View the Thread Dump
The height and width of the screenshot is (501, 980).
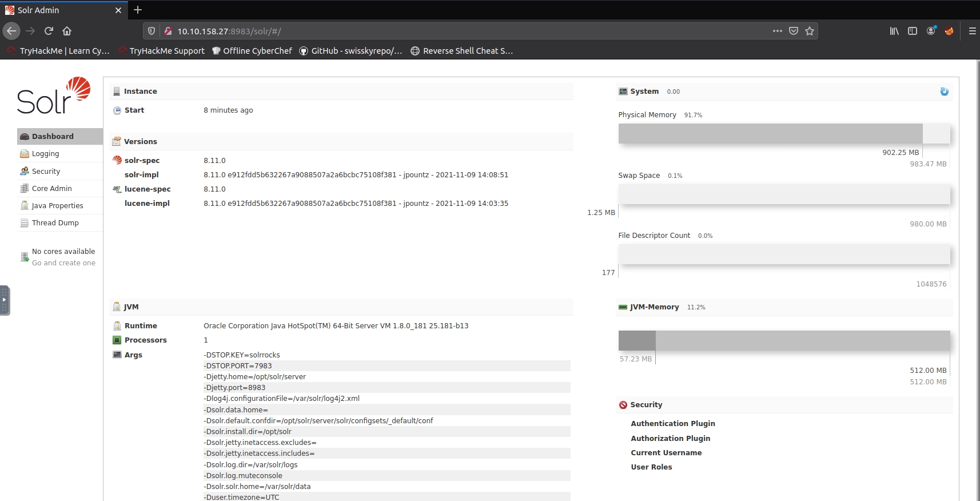(55, 222)
